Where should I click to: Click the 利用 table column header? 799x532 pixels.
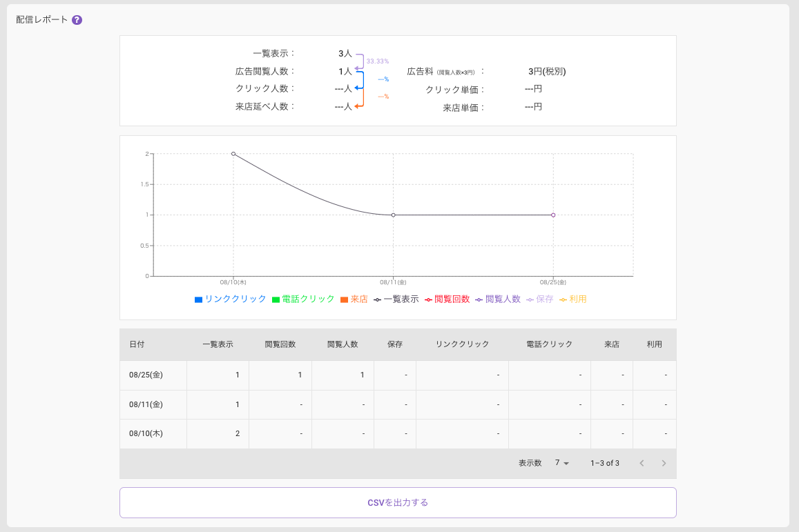[x=654, y=344]
